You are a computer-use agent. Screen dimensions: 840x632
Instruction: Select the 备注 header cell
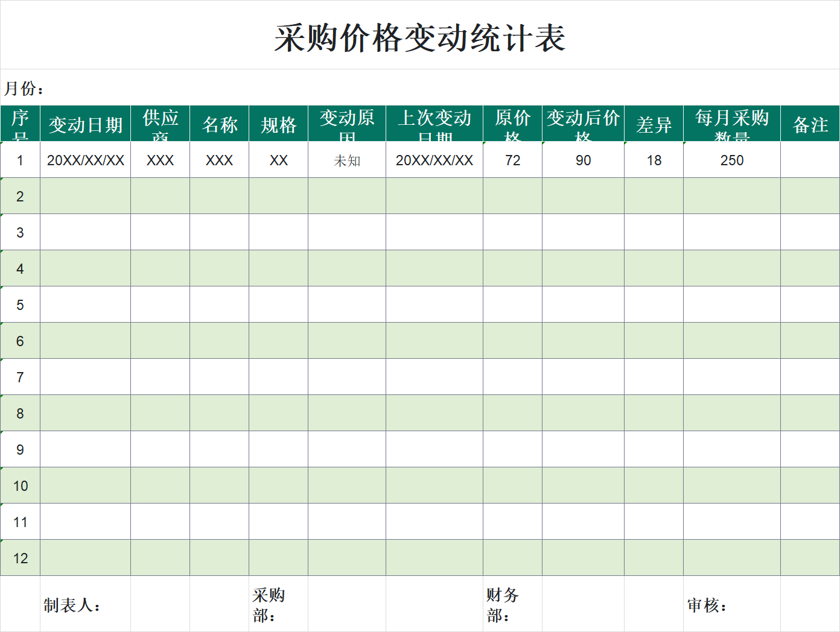tap(810, 124)
